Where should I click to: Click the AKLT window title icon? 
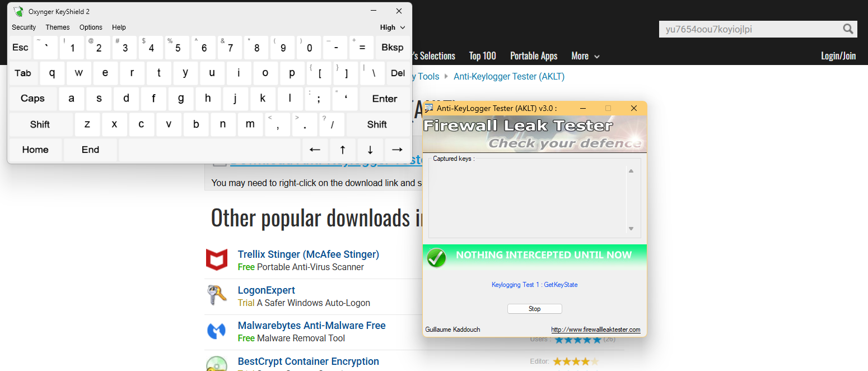tap(429, 108)
